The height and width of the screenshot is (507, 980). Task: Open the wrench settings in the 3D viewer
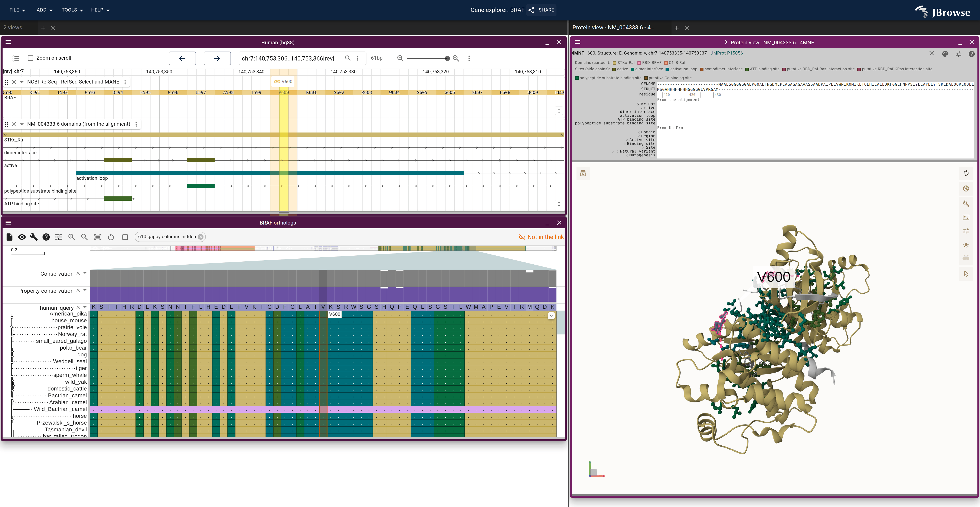coord(966,203)
